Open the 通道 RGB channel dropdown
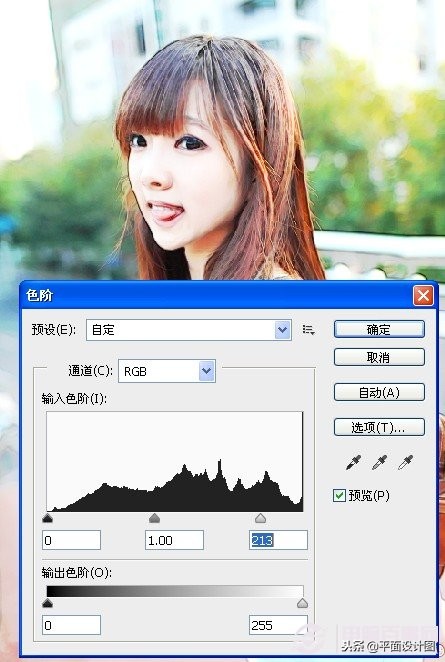This screenshot has height=662, width=445. click(206, 371)
